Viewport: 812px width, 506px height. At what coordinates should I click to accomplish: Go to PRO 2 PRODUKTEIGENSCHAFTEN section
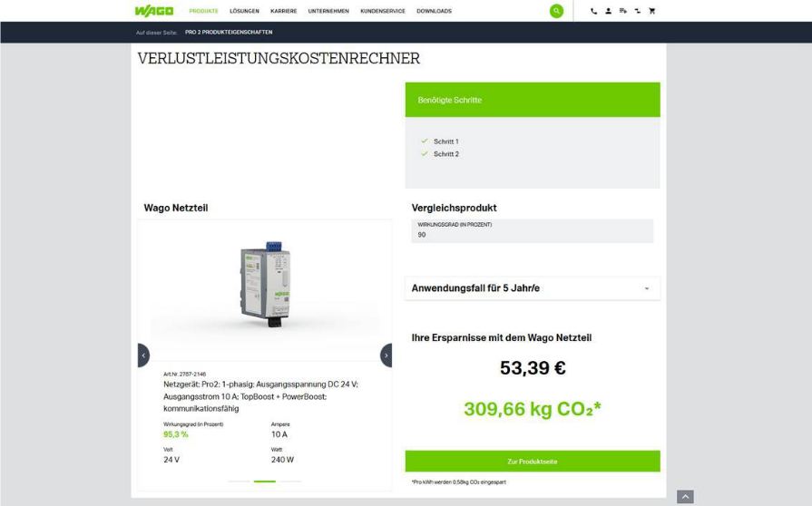click(229, 32)
